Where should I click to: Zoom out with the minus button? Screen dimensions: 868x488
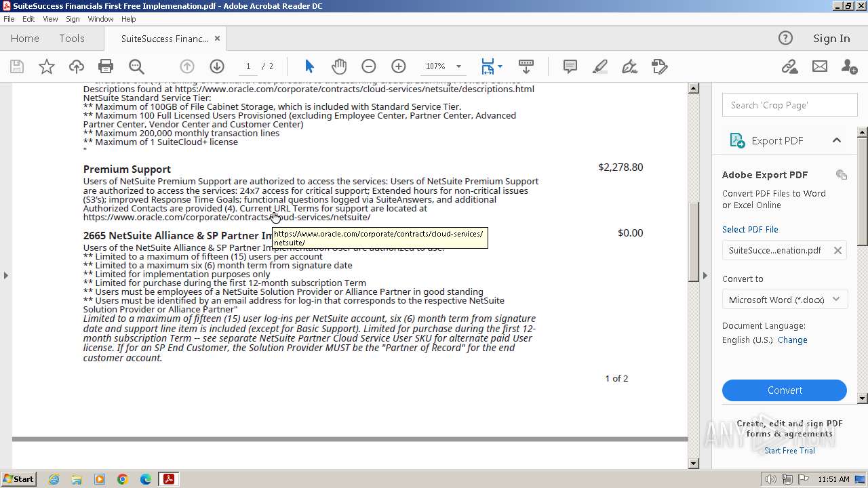tap(369, 66)
